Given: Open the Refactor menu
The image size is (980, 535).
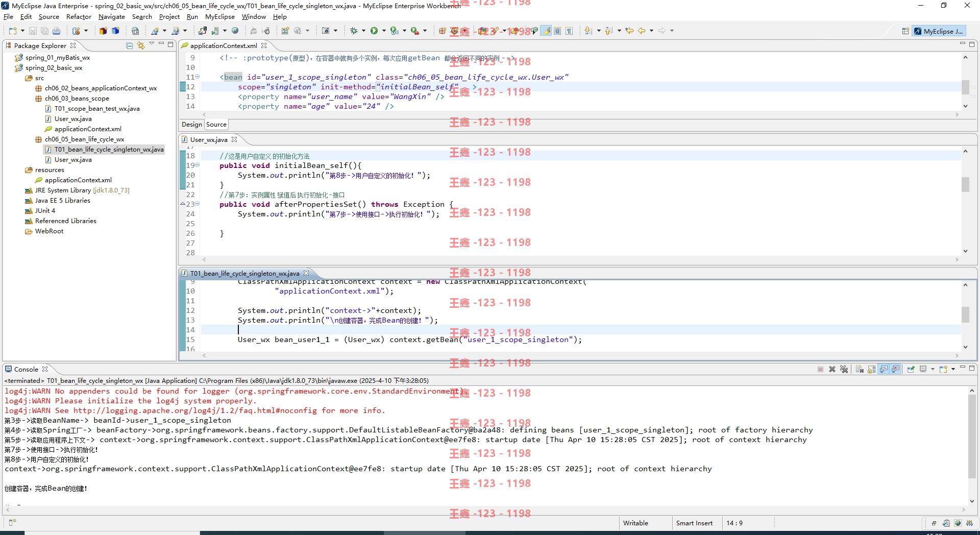Looking at the screenshot, I should [x=79, y=17].
